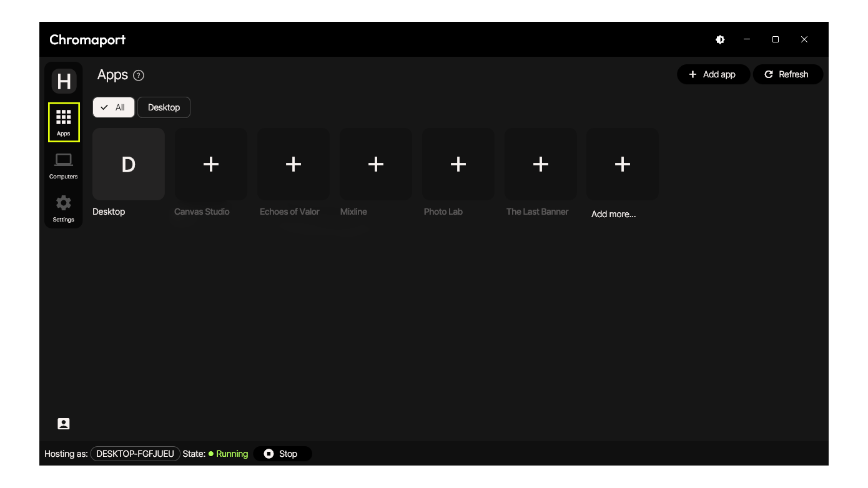Click the DESKTOP-FGFJUEU host name field
The width and height of the screenshot is (868, 488).
[135, 454]
